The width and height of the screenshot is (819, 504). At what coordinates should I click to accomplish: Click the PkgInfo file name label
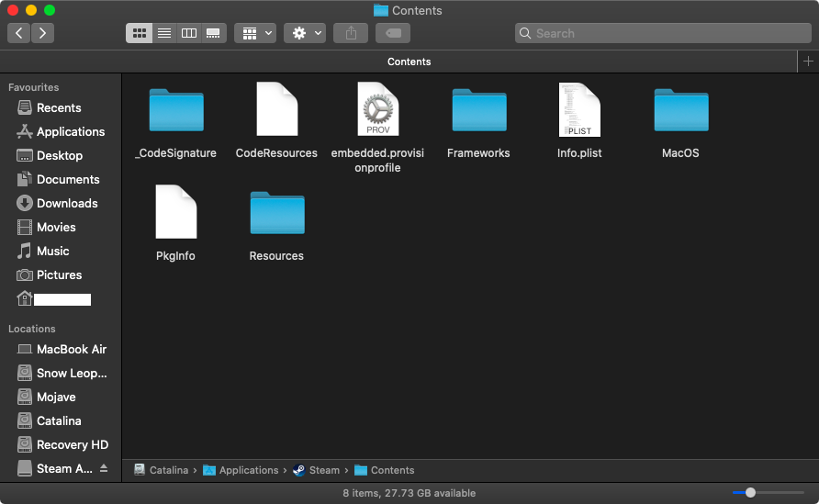[x=175, y=256]
